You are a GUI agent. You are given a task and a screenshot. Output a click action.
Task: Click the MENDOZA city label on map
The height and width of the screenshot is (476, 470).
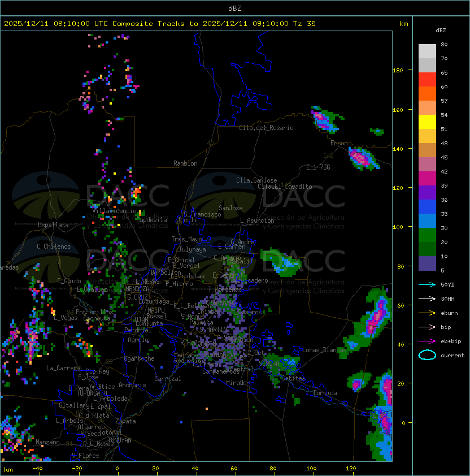click(x=137, y=288)
